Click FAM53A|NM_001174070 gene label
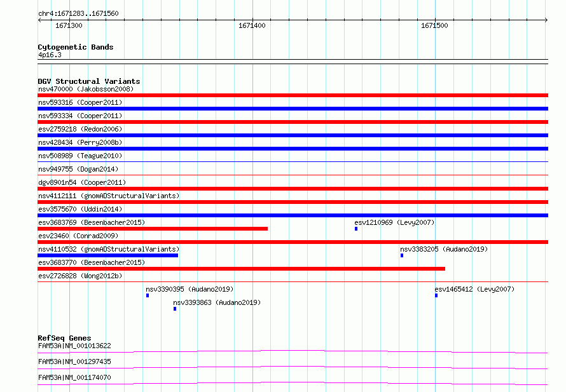Image resolution: width=566 pixels, height=392 pixels. [x=74, y=377]
